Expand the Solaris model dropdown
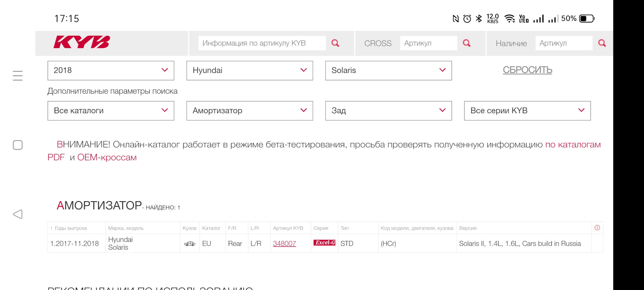 388,70
